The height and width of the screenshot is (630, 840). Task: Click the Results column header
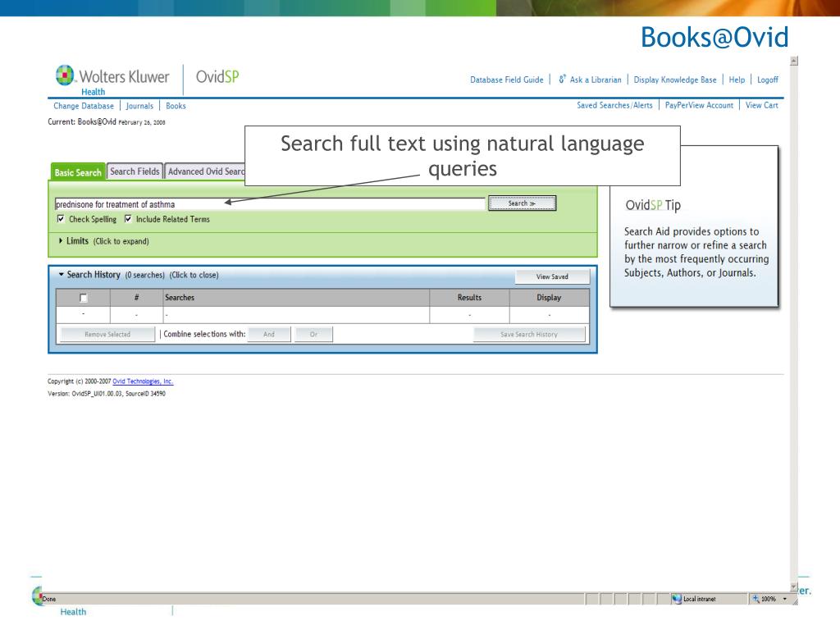[x=469, y=297]
